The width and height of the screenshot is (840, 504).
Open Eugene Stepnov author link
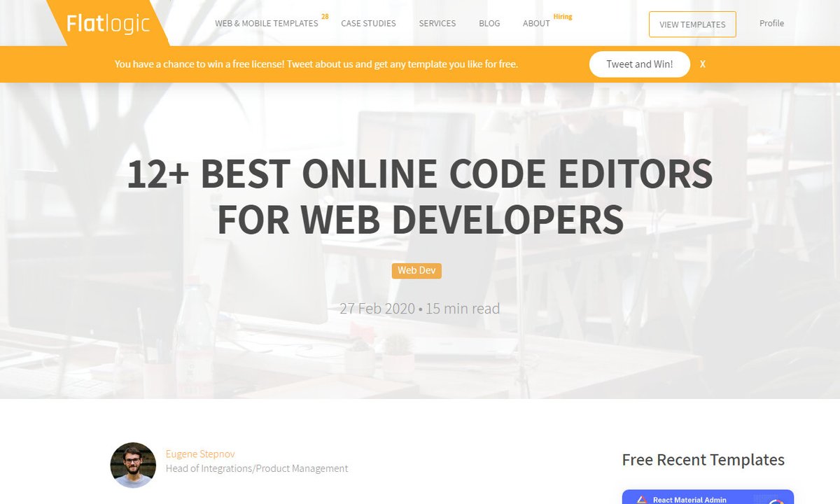click(x=200, y=454)
